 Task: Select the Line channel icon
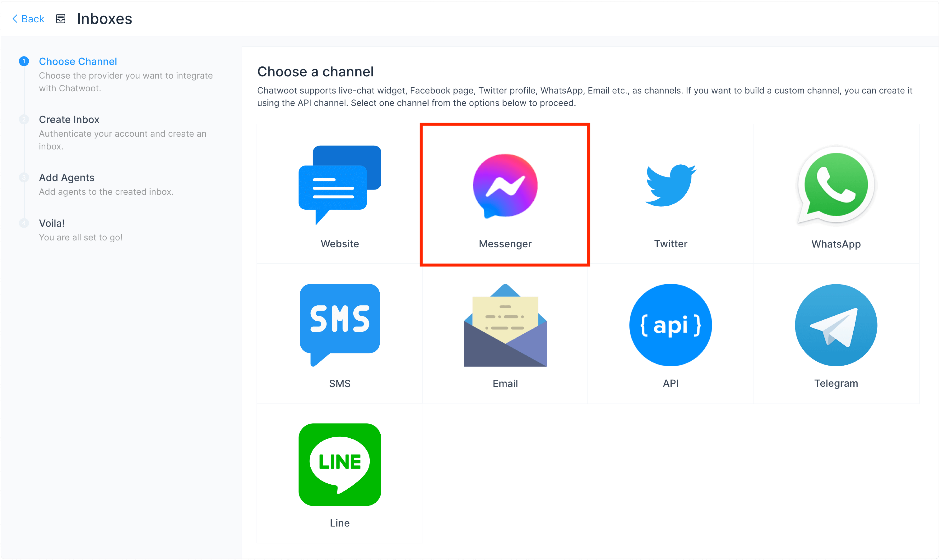(x=340, y=465)
